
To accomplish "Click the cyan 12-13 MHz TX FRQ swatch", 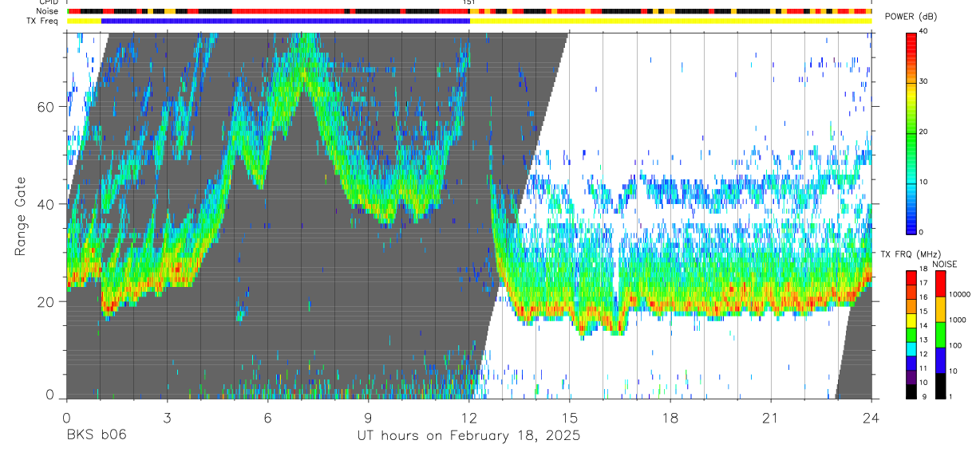I will (911, 349).
